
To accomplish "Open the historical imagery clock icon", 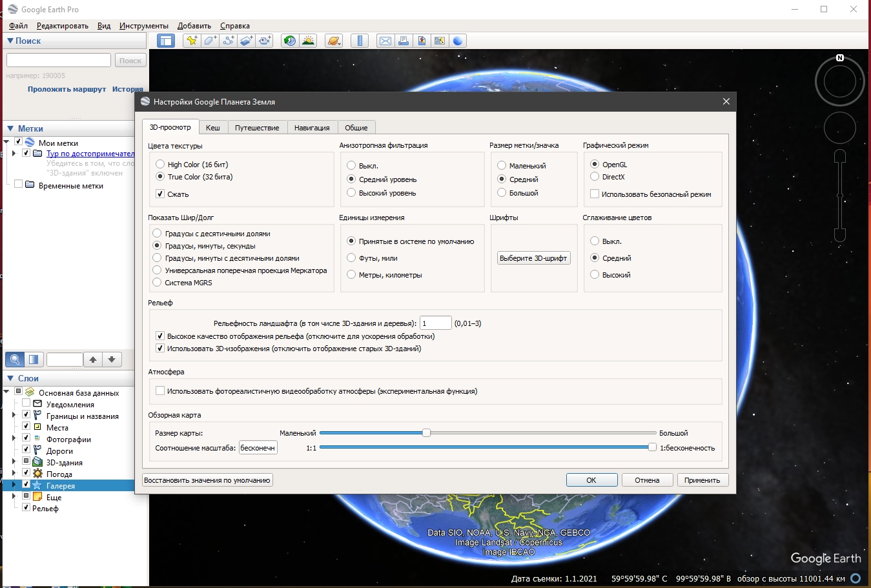I will click(290, 41).
